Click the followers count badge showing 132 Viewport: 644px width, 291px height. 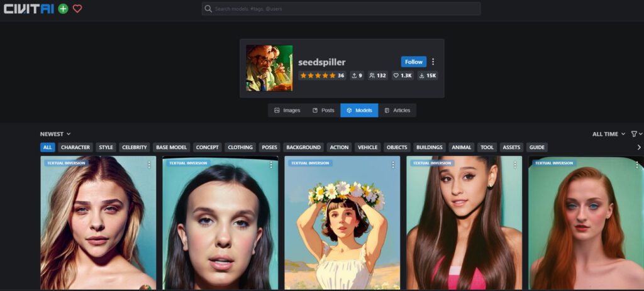tap(377, 75)
